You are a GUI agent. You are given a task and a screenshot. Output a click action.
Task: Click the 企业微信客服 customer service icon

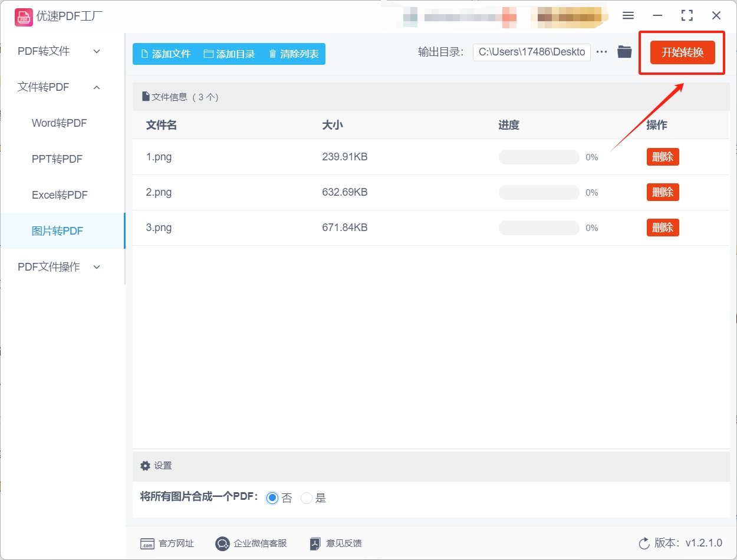222,543
